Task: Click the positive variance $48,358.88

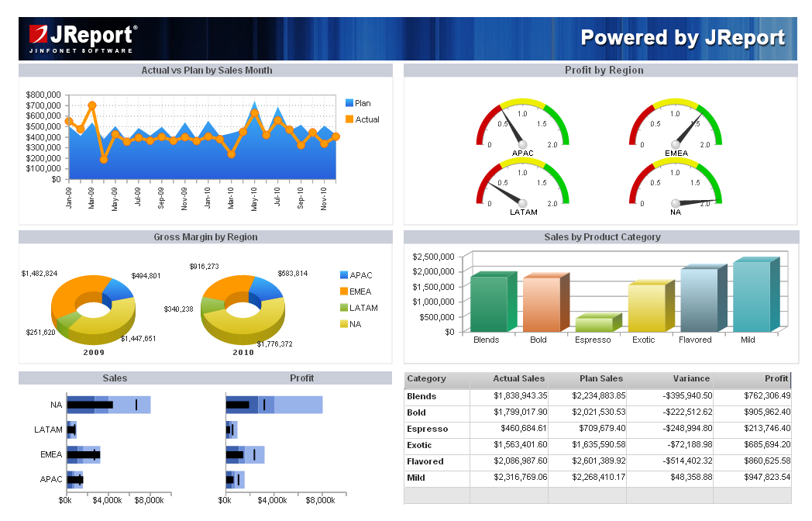Action: click(691, 476)
